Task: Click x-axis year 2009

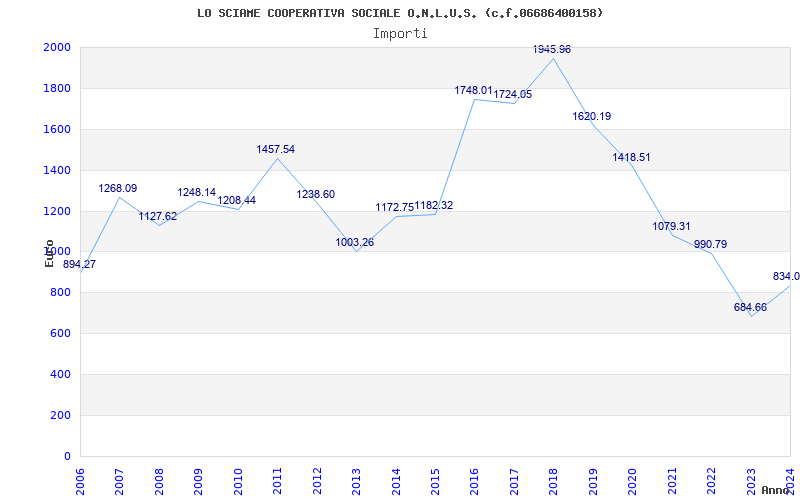Action: tap(199, 480)
